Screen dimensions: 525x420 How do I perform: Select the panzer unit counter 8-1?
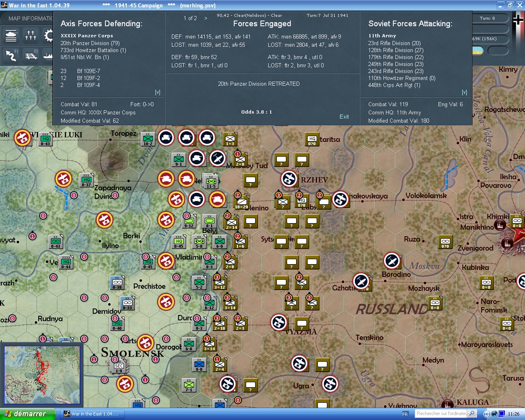[x=209, y=221]
